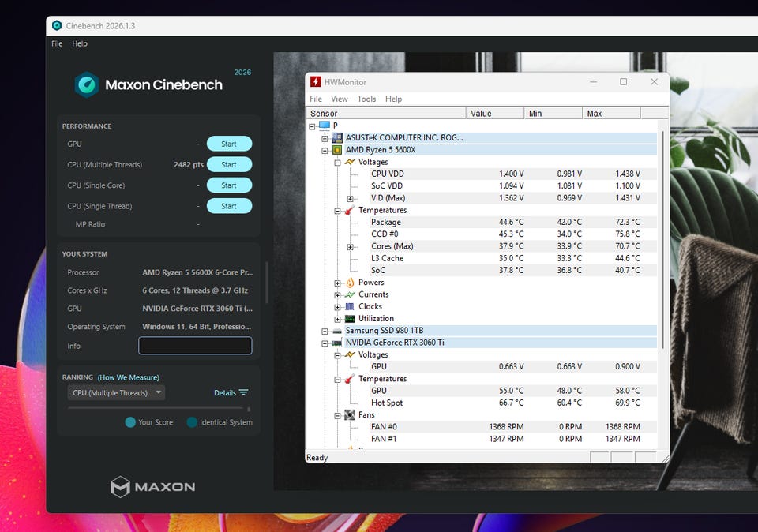Start the CPU (Single Core) benchmark
Viewport: 758px width, 532px height.
[x=229, y=185]
